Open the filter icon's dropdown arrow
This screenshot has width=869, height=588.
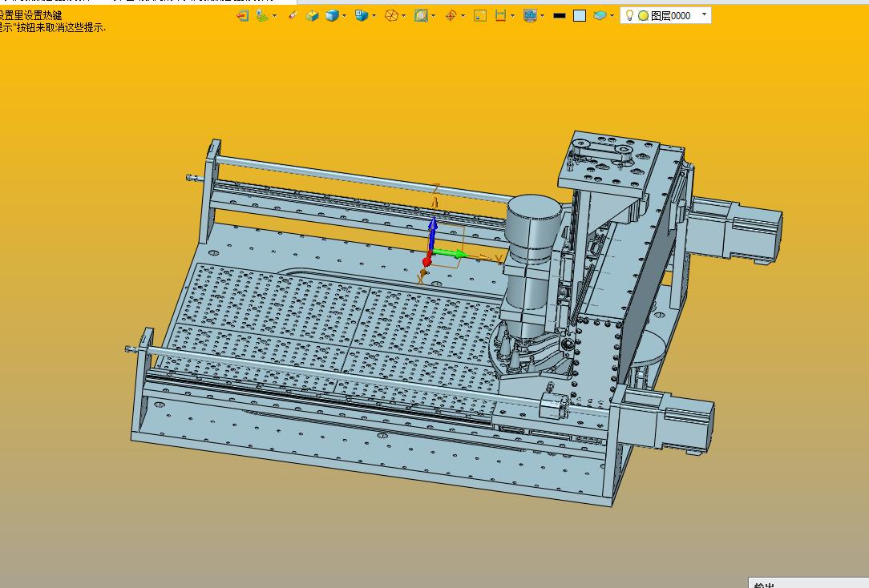tap(274, 16)
